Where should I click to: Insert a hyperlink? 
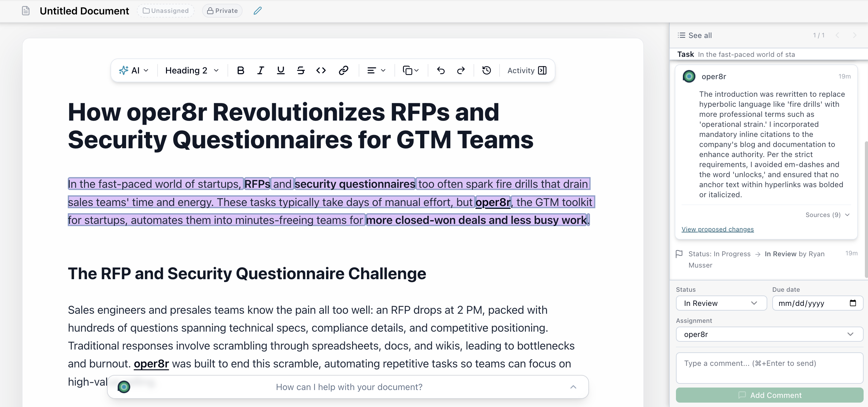tap(344, 70)
